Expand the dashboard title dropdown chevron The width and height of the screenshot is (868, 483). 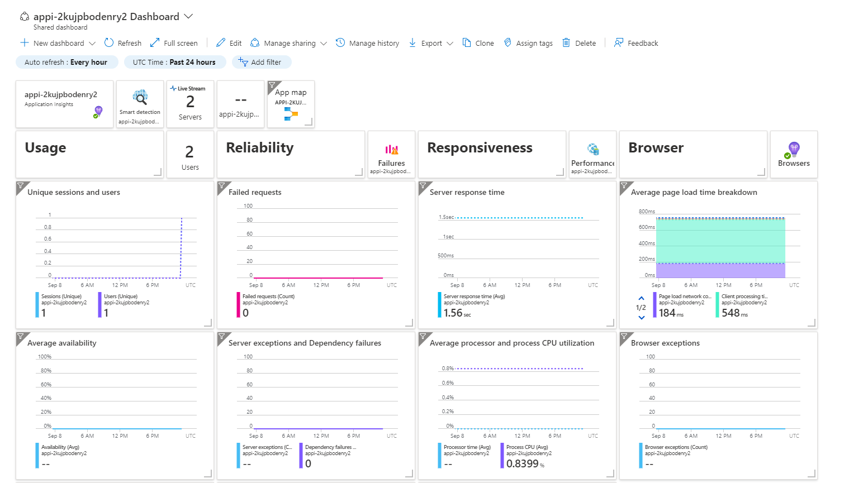188,16
